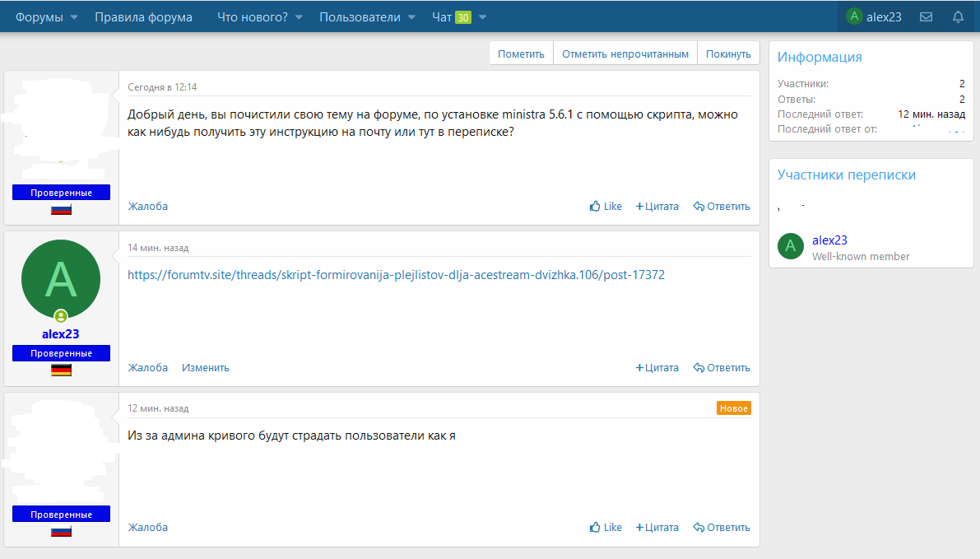Like the message about кривого админа

pyautogui.click(x=606, y=527)
